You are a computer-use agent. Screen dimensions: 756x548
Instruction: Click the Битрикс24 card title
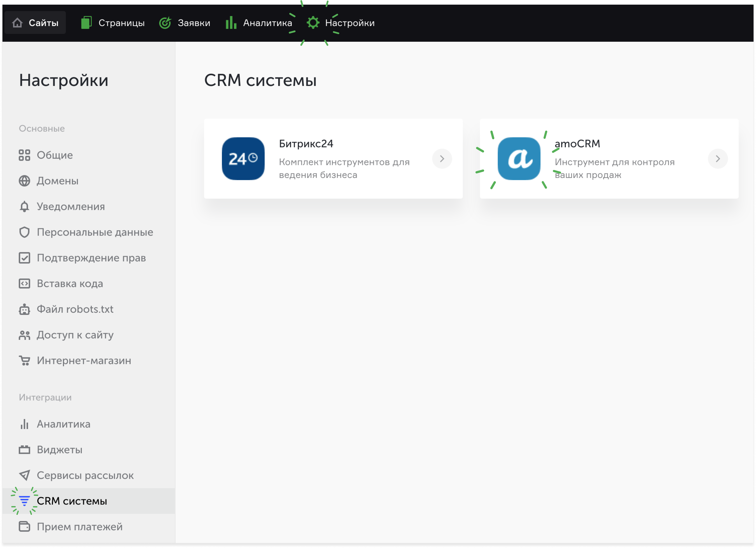(x=306, y=144)
